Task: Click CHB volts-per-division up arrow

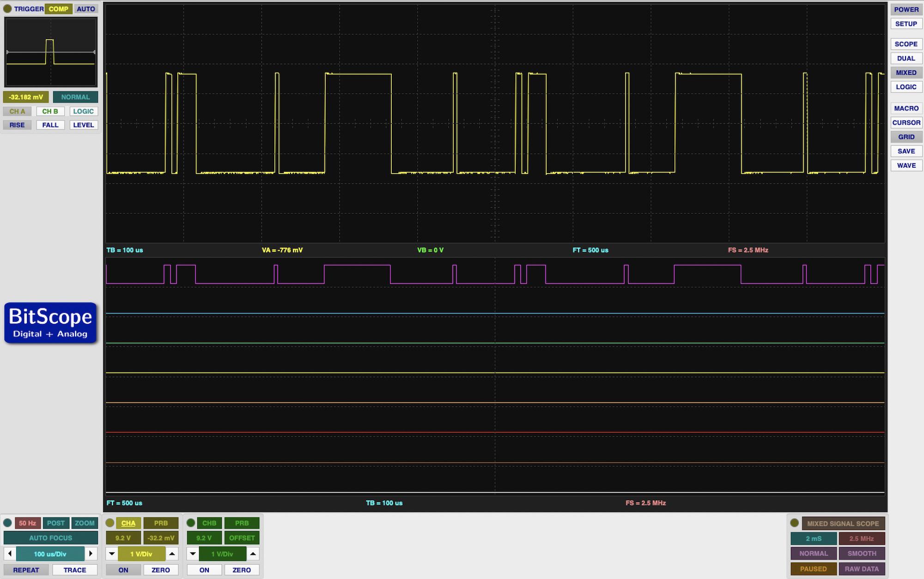Action: pos(253,554)
